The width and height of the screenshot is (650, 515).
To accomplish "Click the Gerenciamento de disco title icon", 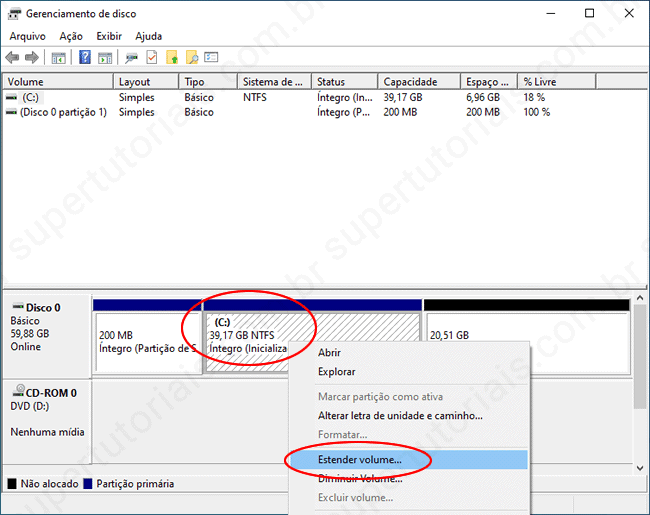I will coord(14,14).
